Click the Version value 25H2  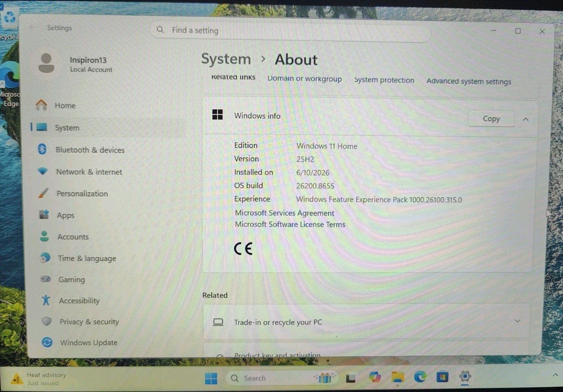pyautogui.click(x=305, y=159)
